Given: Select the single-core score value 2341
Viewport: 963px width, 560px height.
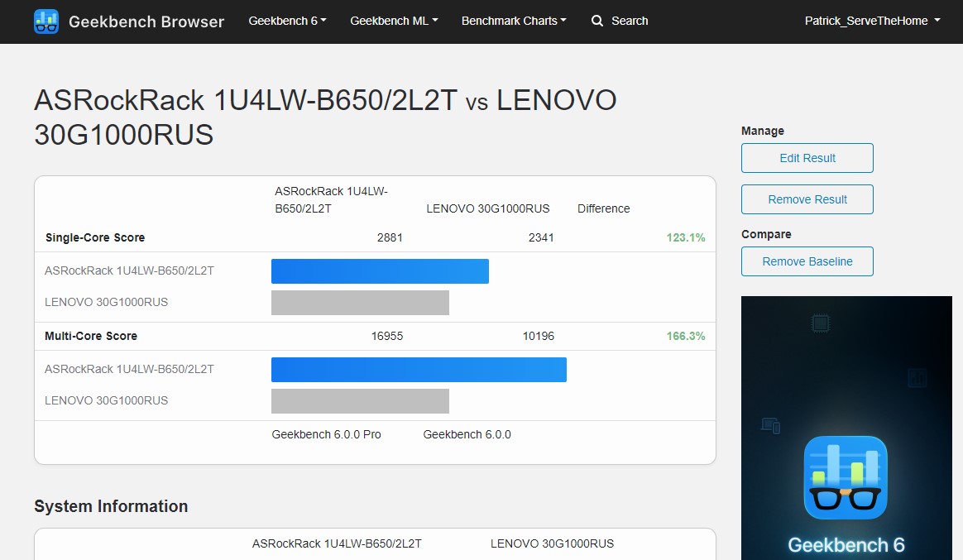Looking at the screenshot, I should (x=541, y=237).
